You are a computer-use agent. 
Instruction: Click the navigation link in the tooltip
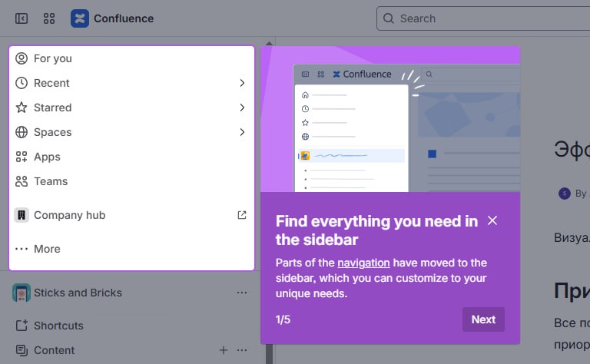[x=363, y=263]
